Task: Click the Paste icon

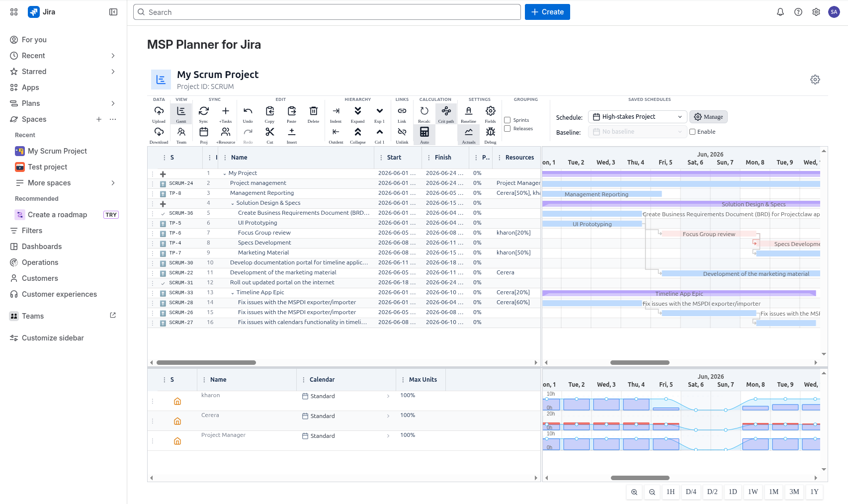Action: [292, 114]
